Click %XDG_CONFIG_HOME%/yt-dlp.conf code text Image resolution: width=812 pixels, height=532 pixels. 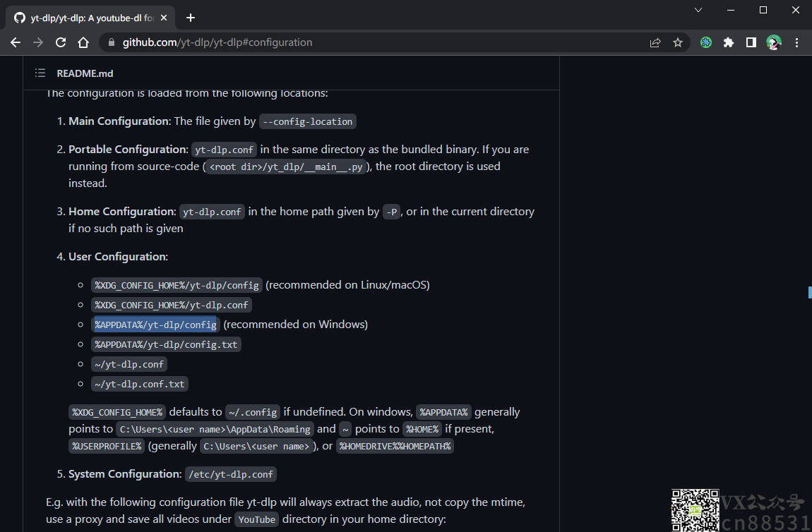tap(172, 305)
